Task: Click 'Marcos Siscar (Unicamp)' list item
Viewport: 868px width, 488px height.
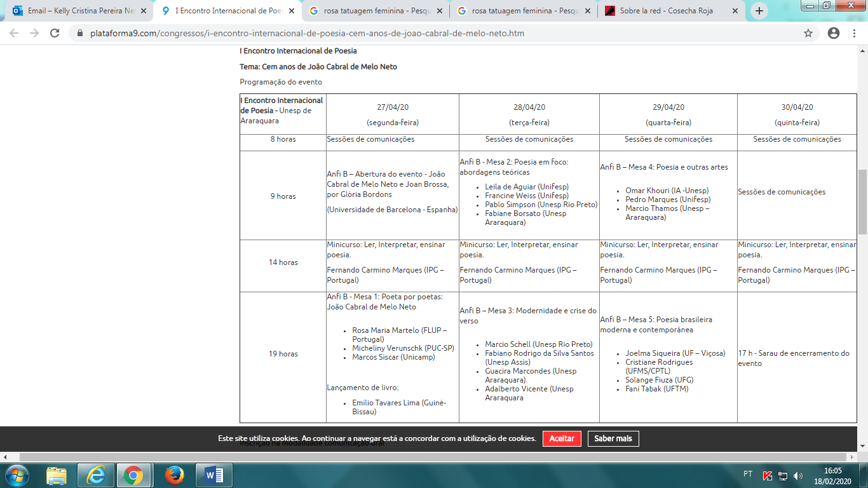Action: point(393,357)
